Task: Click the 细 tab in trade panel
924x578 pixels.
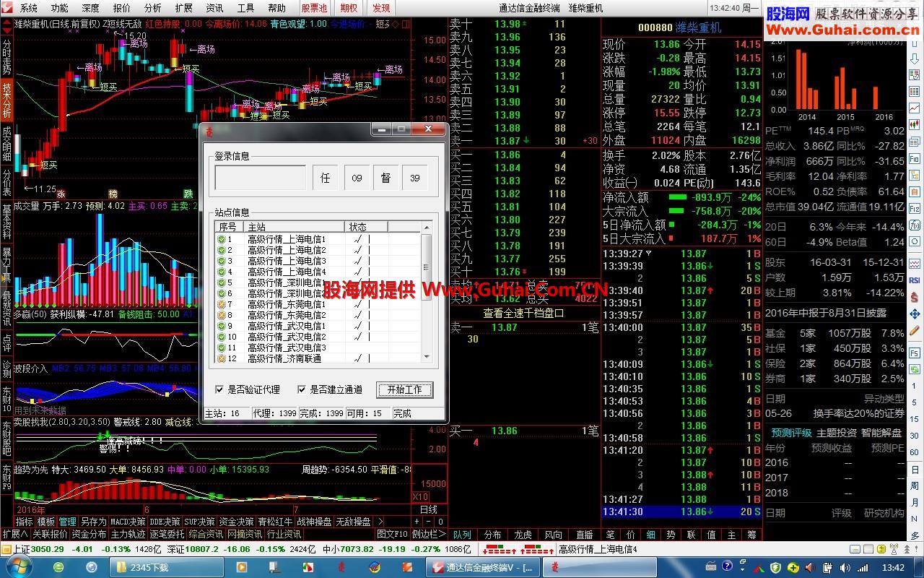Action: (x=650, y=535)
